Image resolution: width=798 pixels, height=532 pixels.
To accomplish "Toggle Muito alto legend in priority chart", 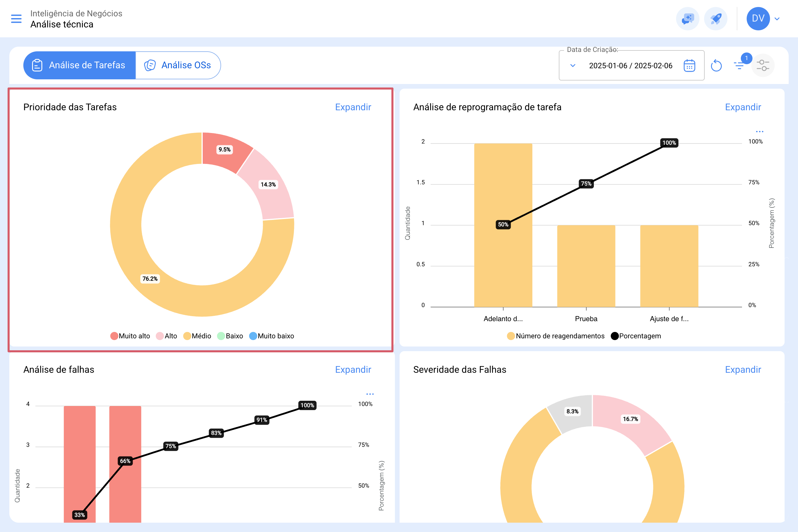I will 130,336.
